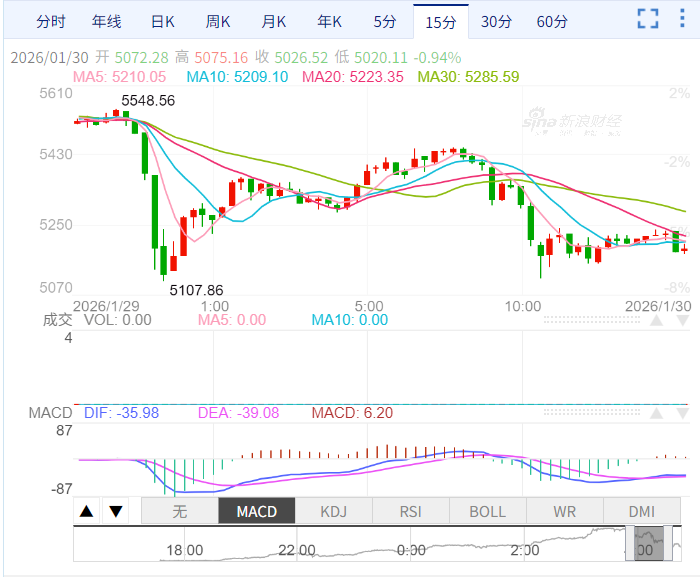Image resolution: width=700 pixels, height=577 pixels.
Task: Select the 15分 interval tab
Action: pyautogui.click(x=441, y=21)
